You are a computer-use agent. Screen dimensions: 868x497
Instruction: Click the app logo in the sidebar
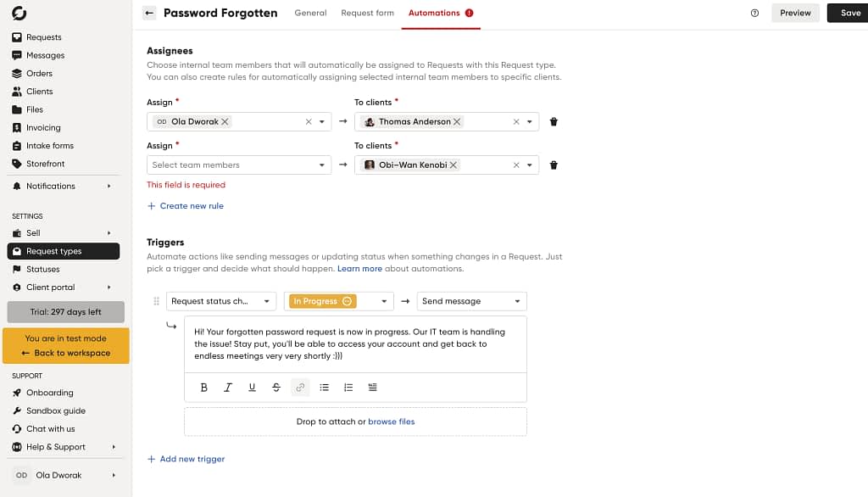tap(19, 13)
